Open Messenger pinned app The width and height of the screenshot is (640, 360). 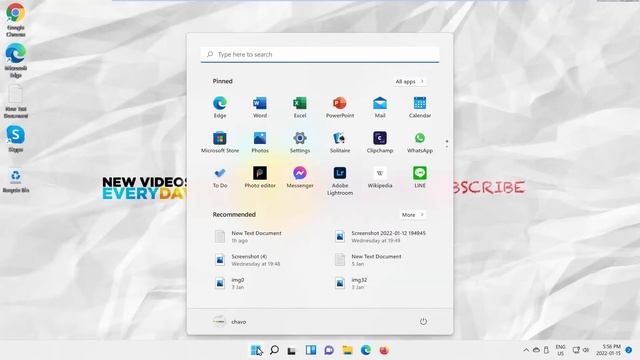(x=300, y=177)
